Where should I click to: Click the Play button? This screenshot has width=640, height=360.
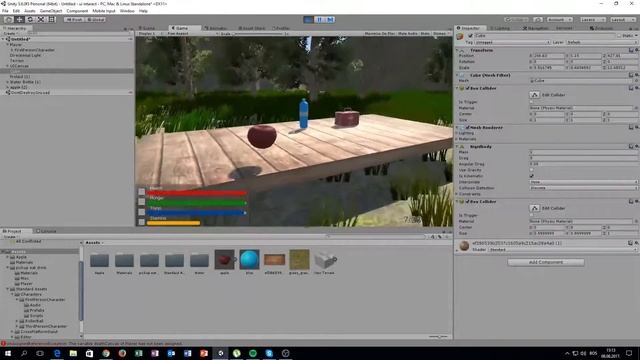pyautogui.click(x=308, y=19)
